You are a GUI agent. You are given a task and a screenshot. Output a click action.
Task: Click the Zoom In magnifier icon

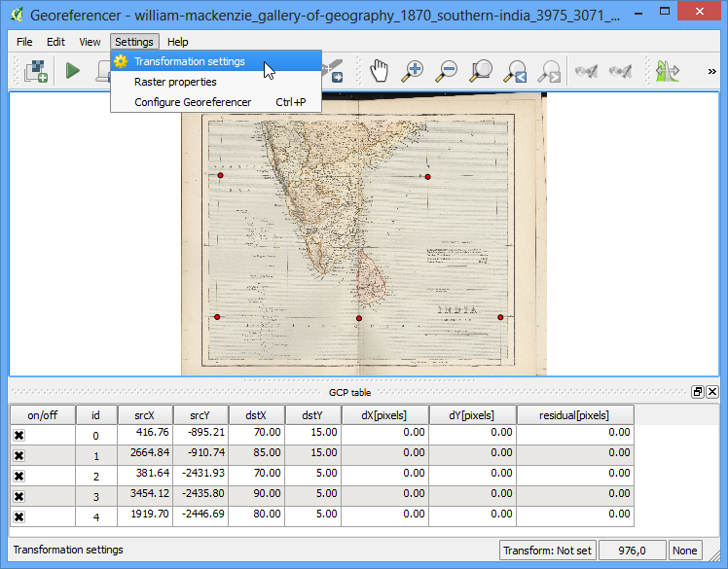pos(413,71)
